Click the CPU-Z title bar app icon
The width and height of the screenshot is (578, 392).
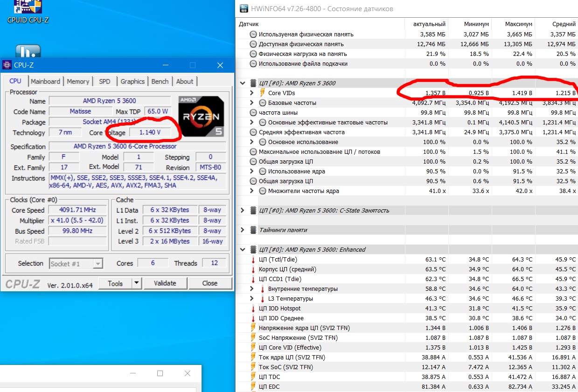[x=7, y=65]
